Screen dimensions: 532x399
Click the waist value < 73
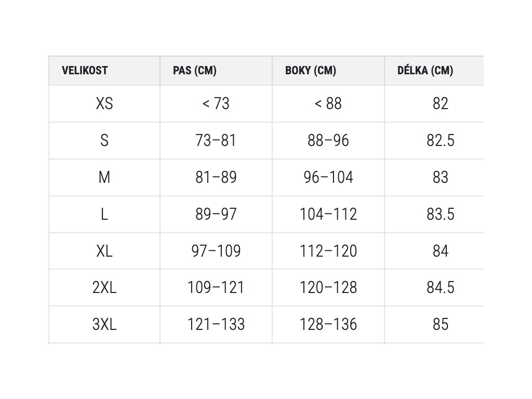(x=216, y=103)
